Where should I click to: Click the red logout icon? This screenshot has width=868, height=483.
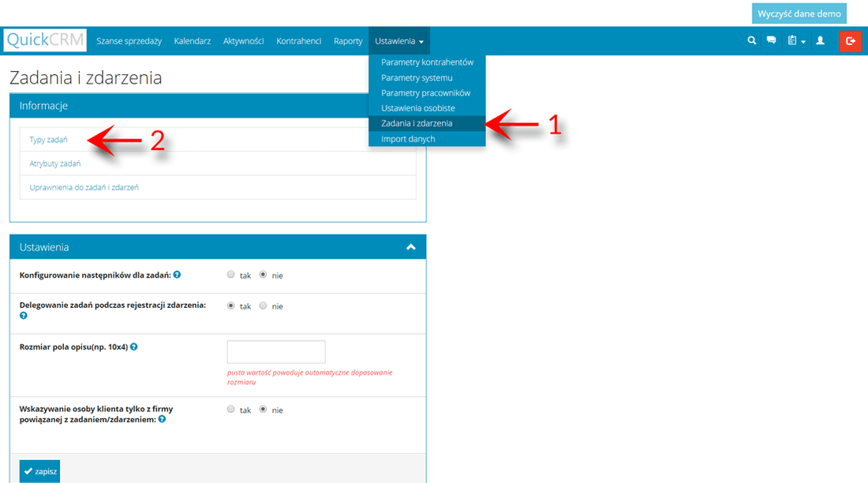850,39
